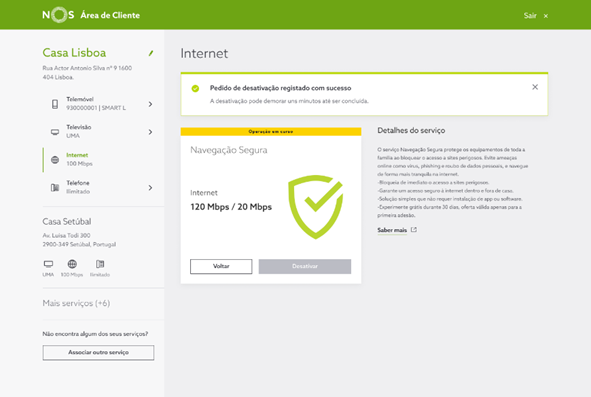This screenshot has width=591, height=397.
Task: Select Casa Setúbal Ilimitado phone icon
Action: (100, 264)
